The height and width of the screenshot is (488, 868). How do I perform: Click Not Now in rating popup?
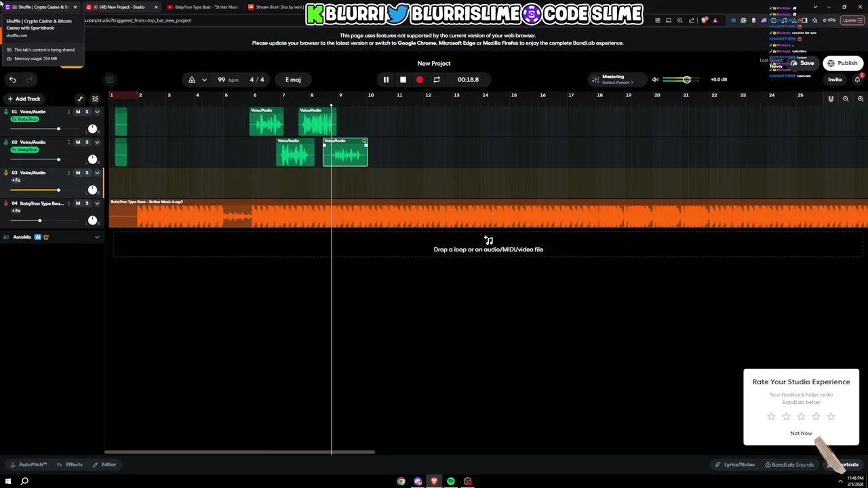coord(801,433)
